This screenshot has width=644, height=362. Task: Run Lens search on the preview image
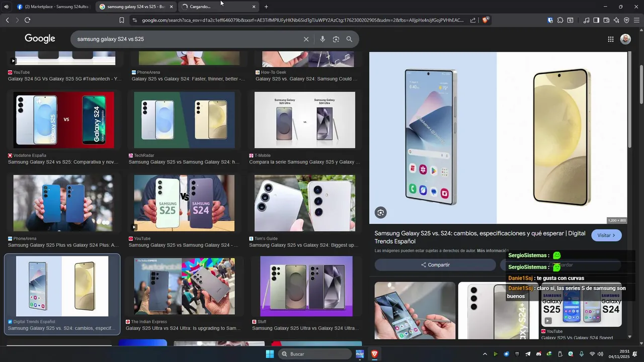[x=381, y=213]
